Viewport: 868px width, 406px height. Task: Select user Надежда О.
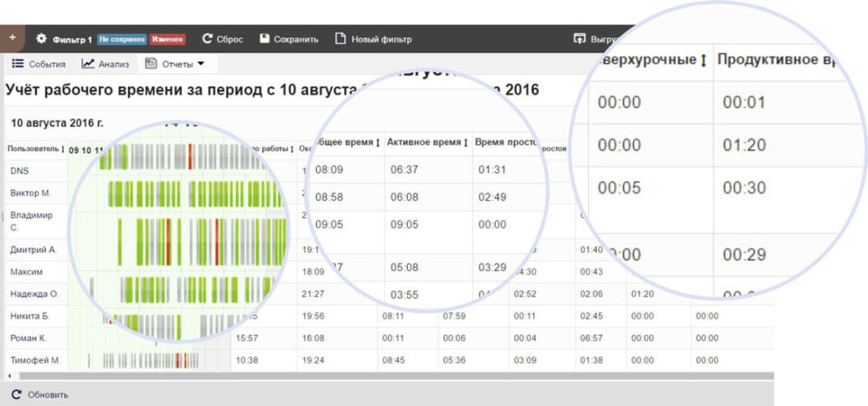[x=34, y=293]
